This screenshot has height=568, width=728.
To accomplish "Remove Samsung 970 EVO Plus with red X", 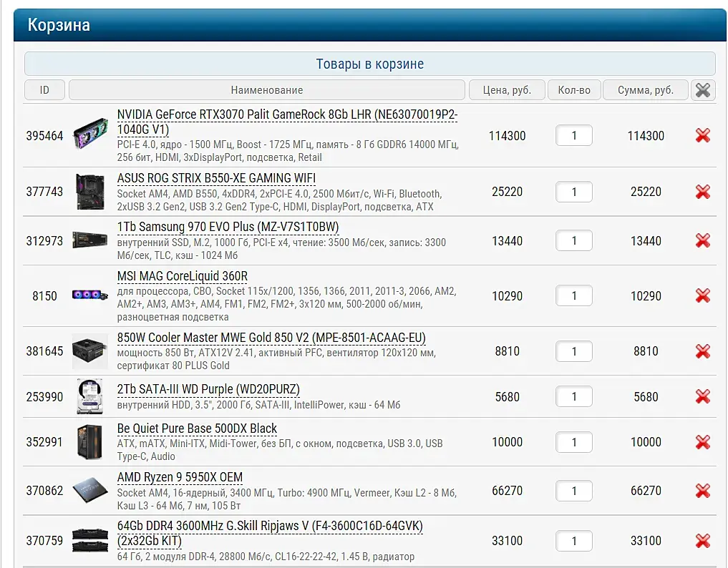I will coord(702,240).
